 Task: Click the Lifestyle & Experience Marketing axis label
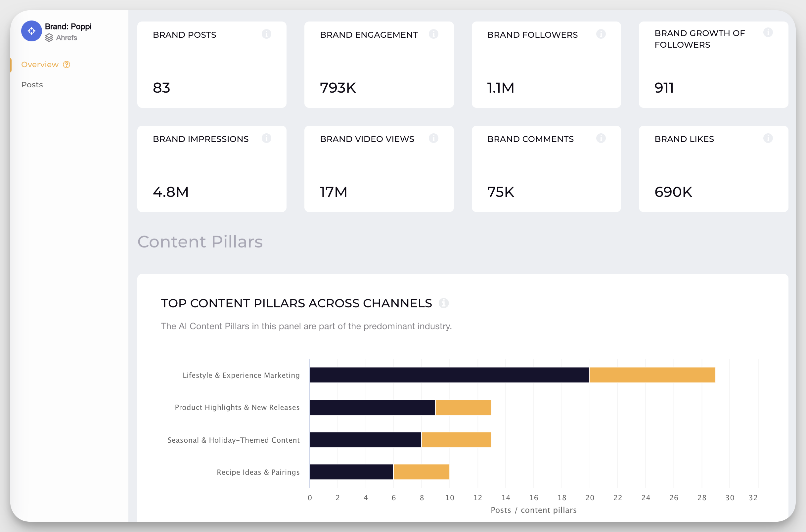(x=241, y=375)
